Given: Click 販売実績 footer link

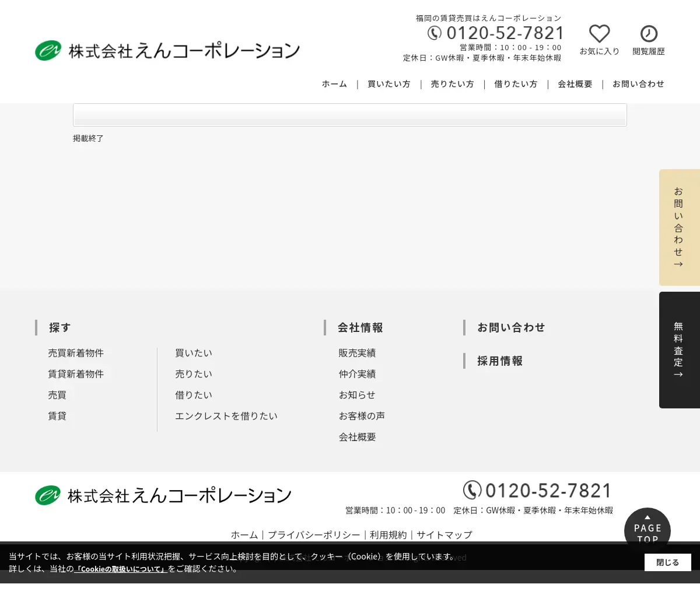Looking at the screenshot, I should pyautogui.click(x=357, y=353).
